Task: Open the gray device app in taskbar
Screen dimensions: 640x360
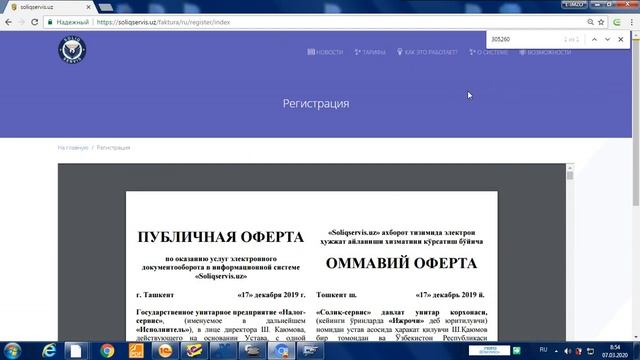Action: tap(252, 351)
